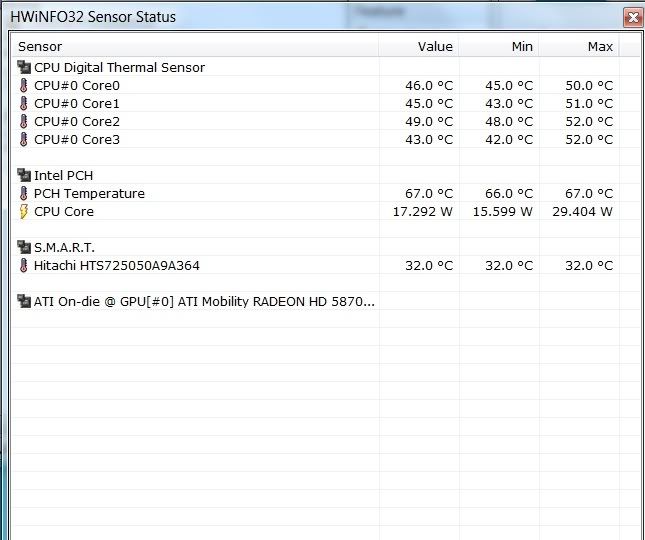Click the Core0 min value 45.0 °C
Image resolution: width=645 pixels, height=540 pixels.
tap(509, 86)
